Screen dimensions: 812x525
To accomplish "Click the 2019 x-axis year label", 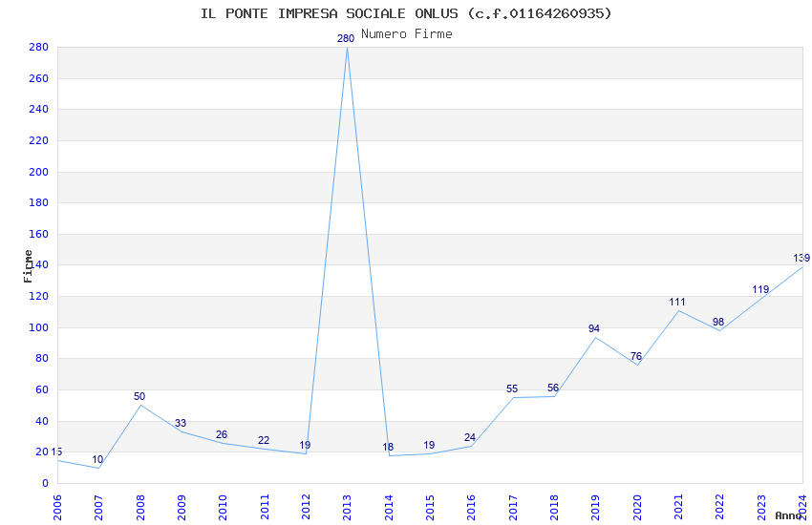I will pos(595,508).
